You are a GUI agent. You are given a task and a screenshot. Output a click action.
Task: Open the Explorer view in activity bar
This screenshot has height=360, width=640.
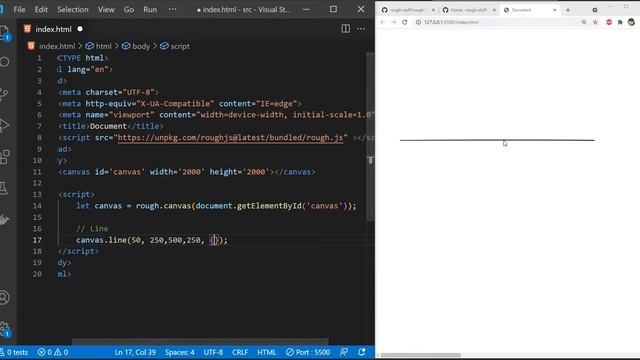tap(4, 32)
